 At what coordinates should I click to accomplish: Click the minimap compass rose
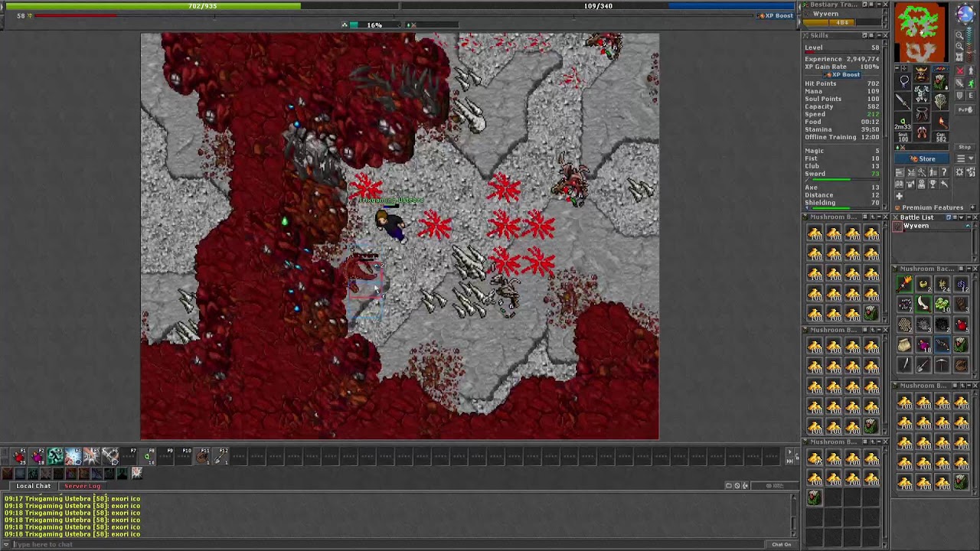965,14
